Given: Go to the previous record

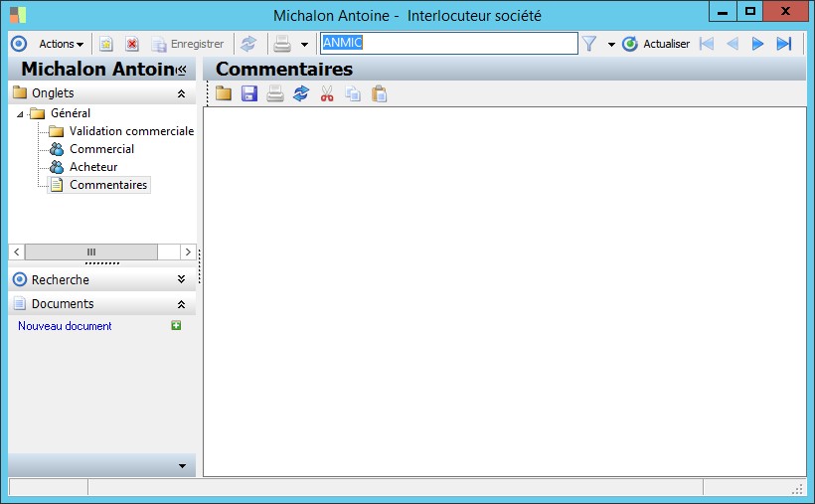Looking at the screenshot, I should click(733, 44).
